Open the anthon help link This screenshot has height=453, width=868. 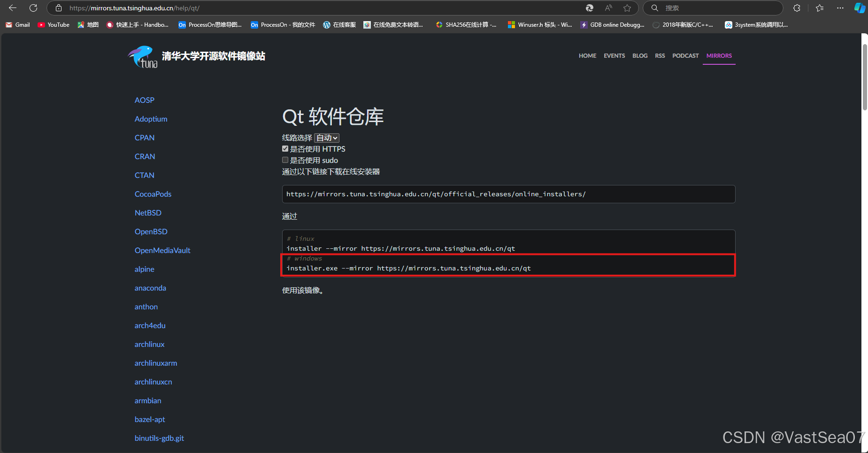pos(146,307)
